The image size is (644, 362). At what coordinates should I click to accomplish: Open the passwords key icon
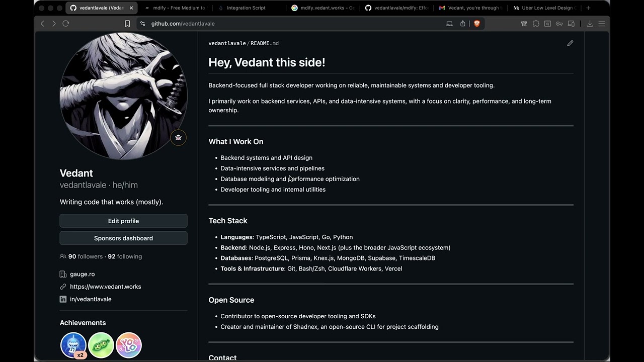tap(559, 24)
